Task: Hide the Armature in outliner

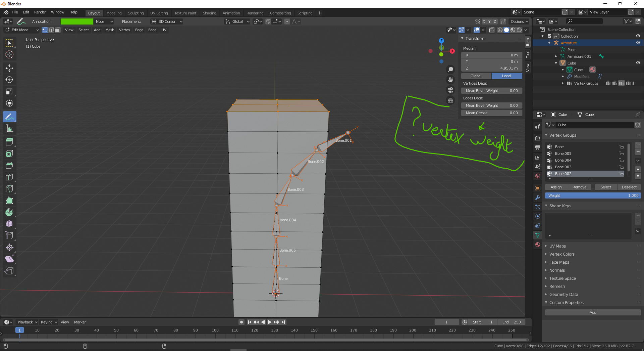Action: [638, 43]
